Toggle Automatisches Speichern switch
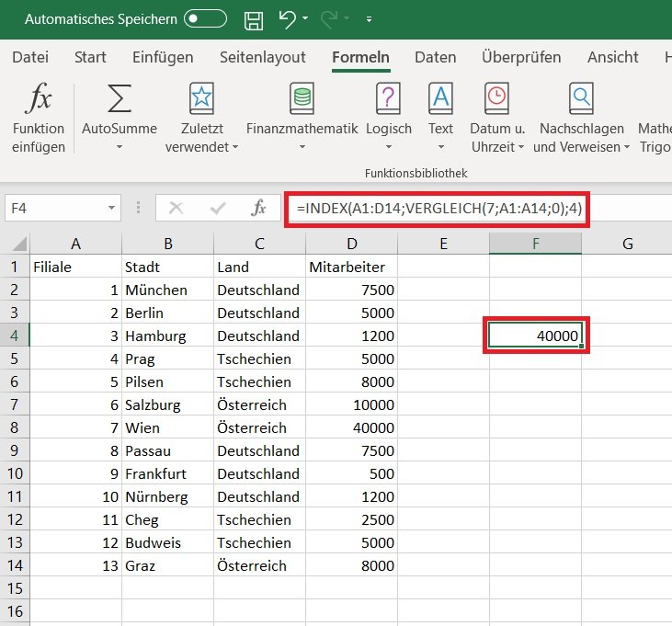 [x=205, y=18]
